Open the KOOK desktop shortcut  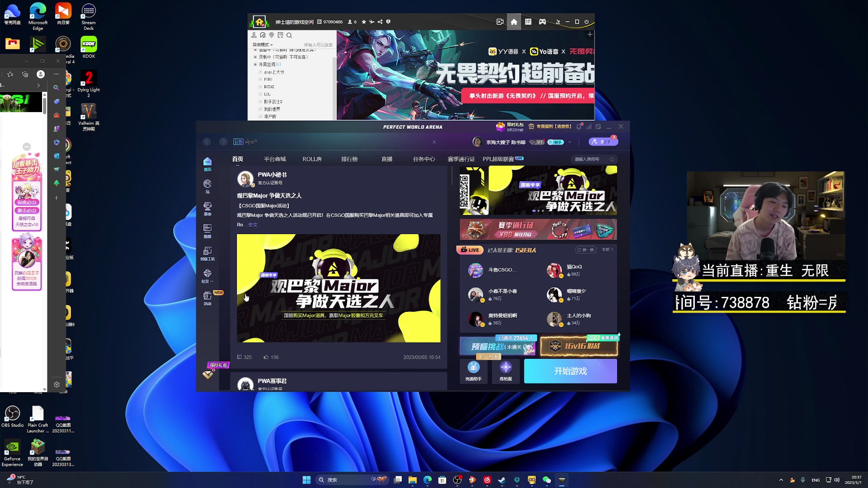coord(89,47)
